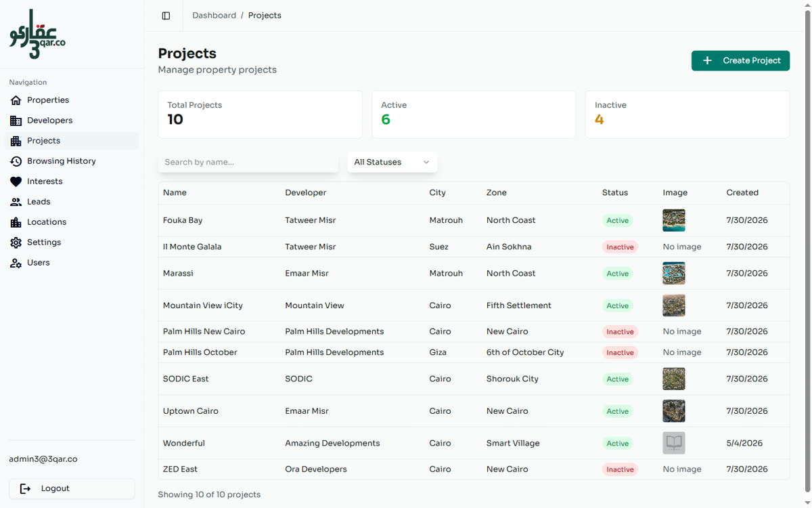The image size is (812, 508).
Task: Select the Il Monte Galala row name
Action: pos(192,247)
